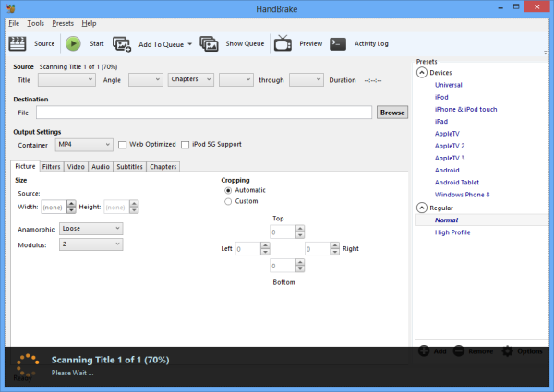
Task: Click the destination File input field
Action: (x=204, y=113)
